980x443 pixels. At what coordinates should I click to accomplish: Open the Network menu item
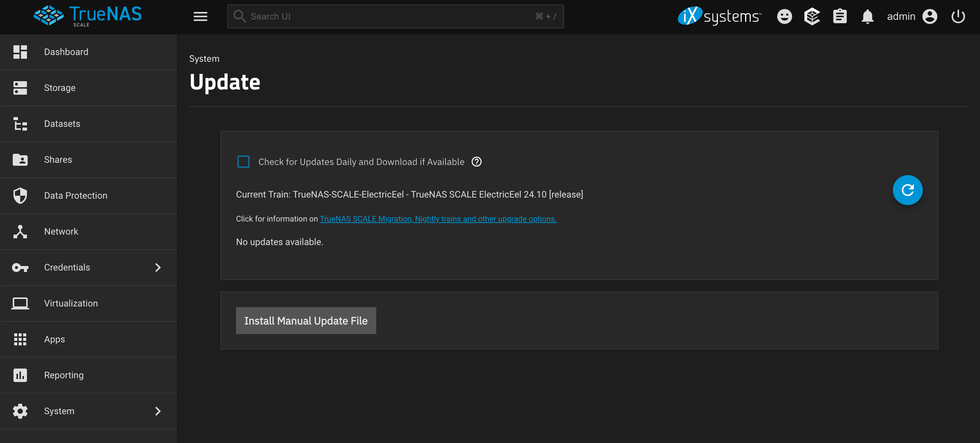88,231
